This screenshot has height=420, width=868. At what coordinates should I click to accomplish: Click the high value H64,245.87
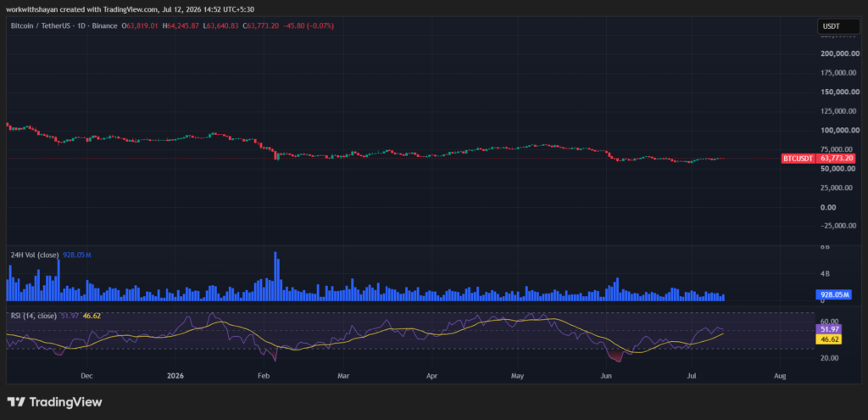click(x=181, y=25)
